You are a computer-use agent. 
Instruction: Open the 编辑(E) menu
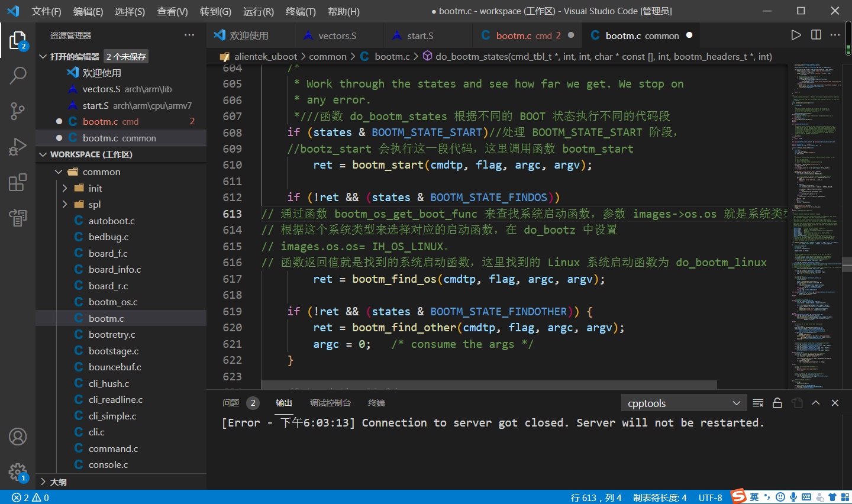[x=88, y=11]
